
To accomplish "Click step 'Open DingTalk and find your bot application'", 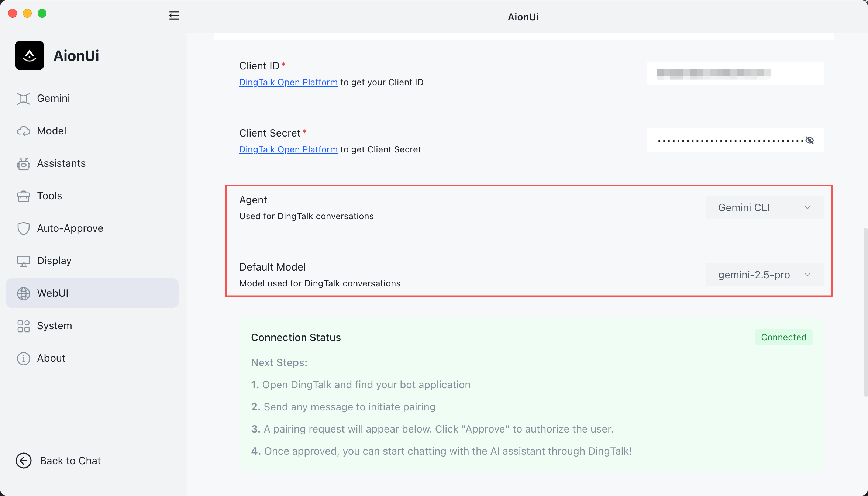I will point(366,385).
